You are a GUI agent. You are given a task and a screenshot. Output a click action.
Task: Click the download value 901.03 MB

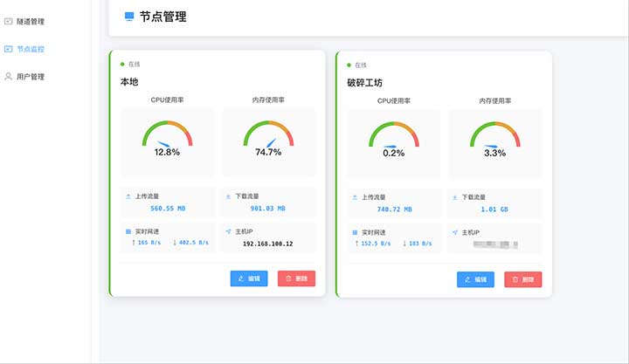268,209
